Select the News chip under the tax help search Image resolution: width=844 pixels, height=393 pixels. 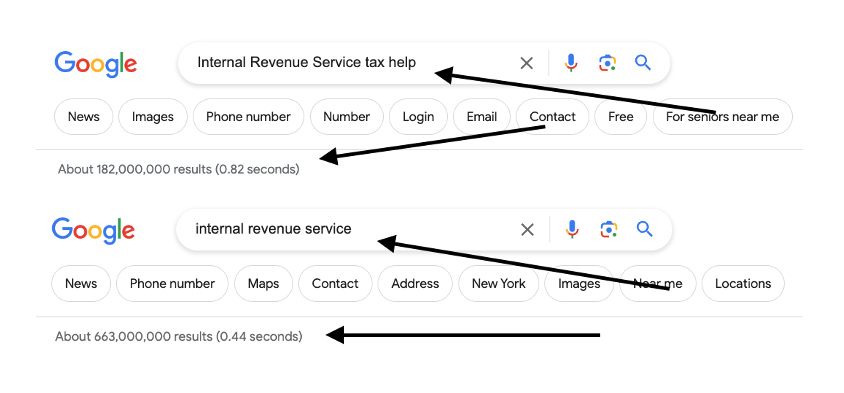click(x=83, y=117)
